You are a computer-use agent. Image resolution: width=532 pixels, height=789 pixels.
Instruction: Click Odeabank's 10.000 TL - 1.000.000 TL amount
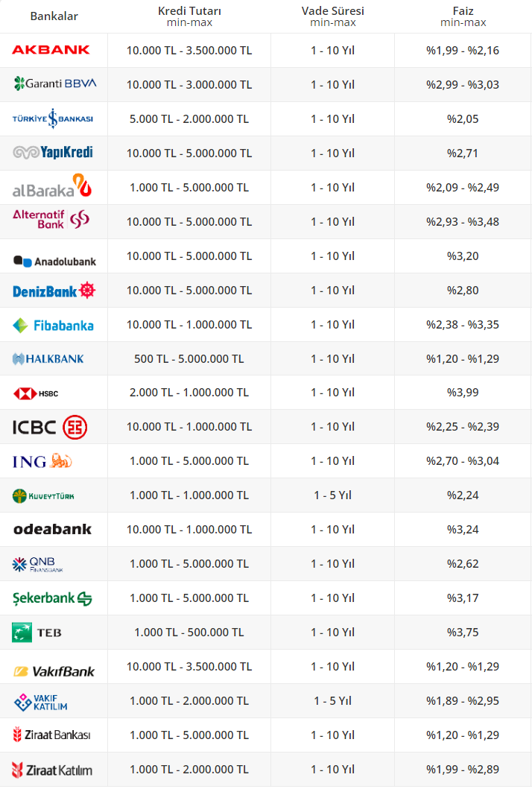click(189, 530)
